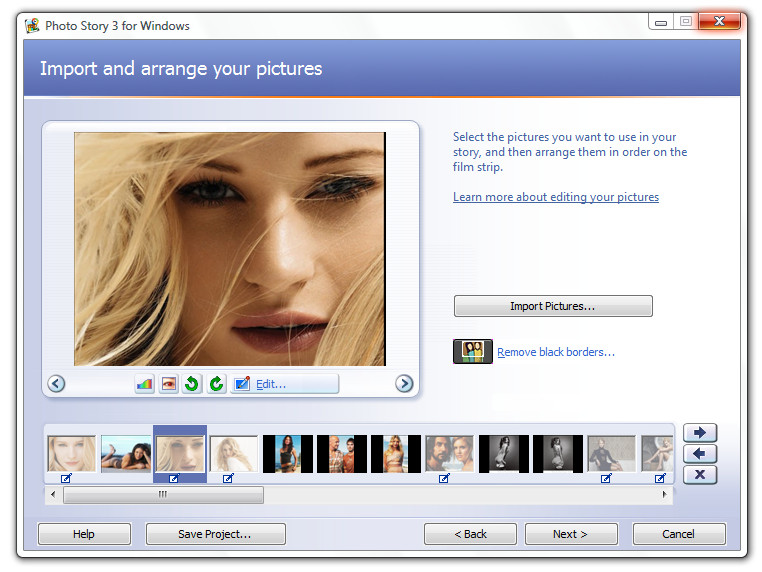Select the faded white blonde portrait thumbnail

(x=234, y=453)
